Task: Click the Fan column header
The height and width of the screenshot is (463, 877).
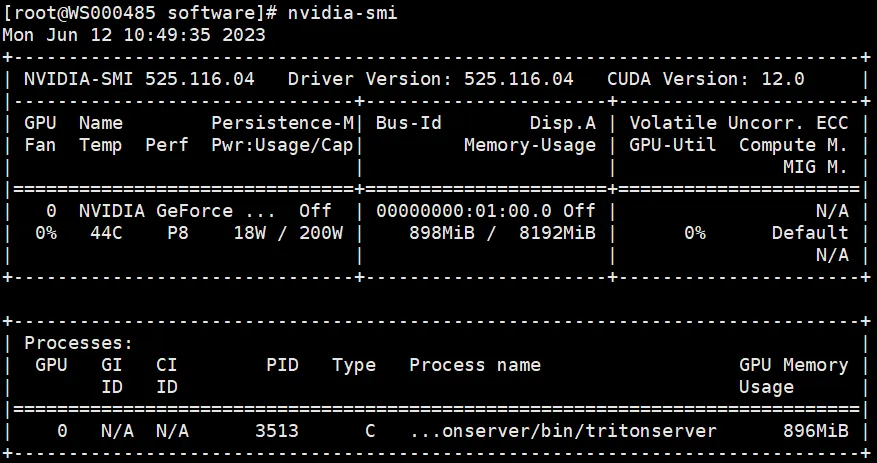Action: (40, 145)
